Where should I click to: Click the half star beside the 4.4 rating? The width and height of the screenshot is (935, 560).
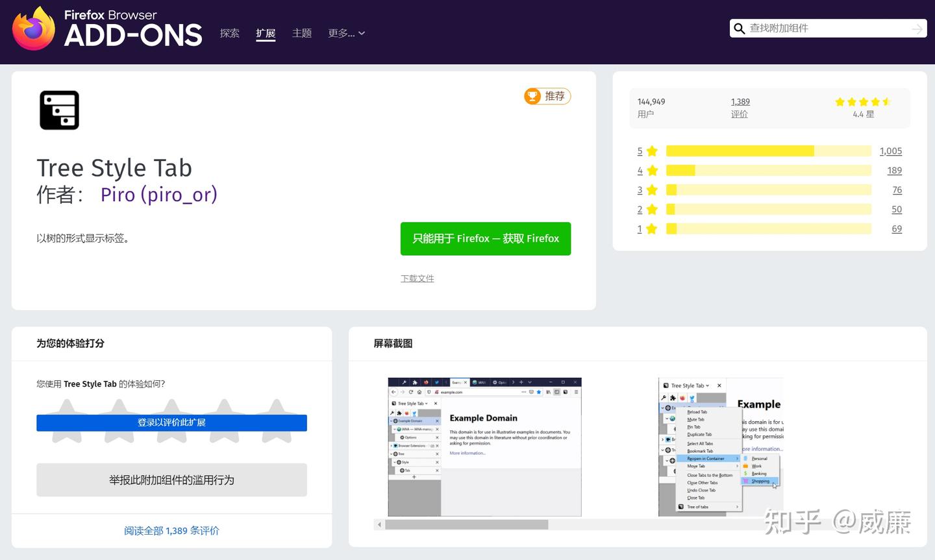click(888, 101)
